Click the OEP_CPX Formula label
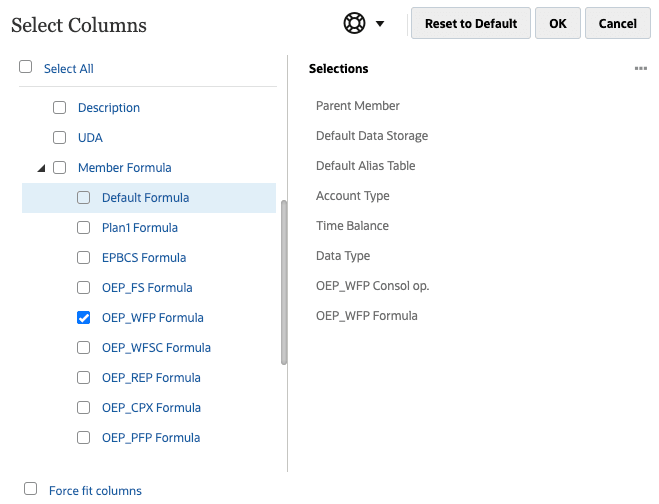 pyautogui.click(x=151, y=408)
